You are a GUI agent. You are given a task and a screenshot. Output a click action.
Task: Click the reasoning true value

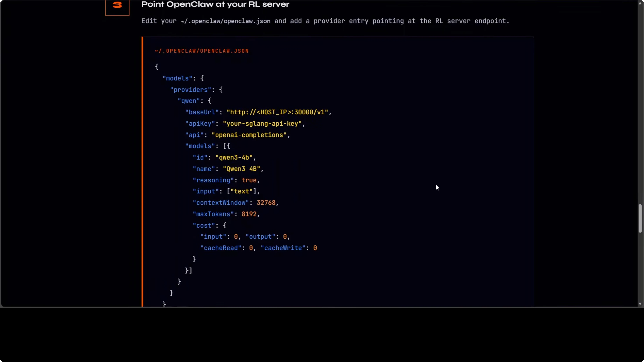(x=249, y=180)
